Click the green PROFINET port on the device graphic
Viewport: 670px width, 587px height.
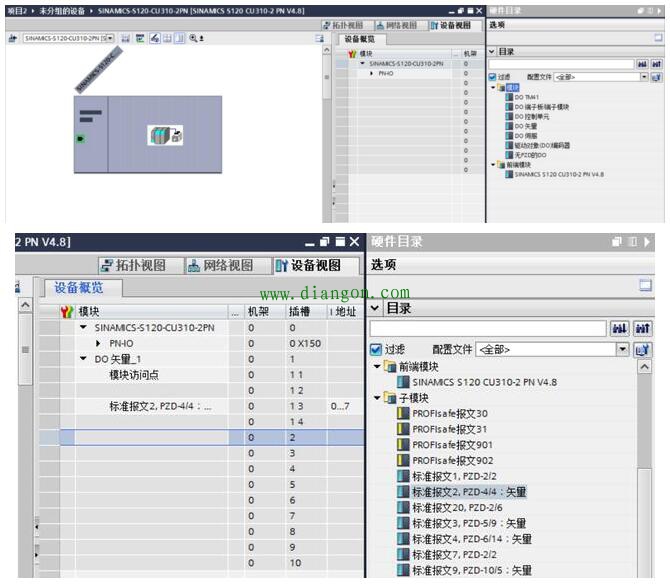point(80,138)
